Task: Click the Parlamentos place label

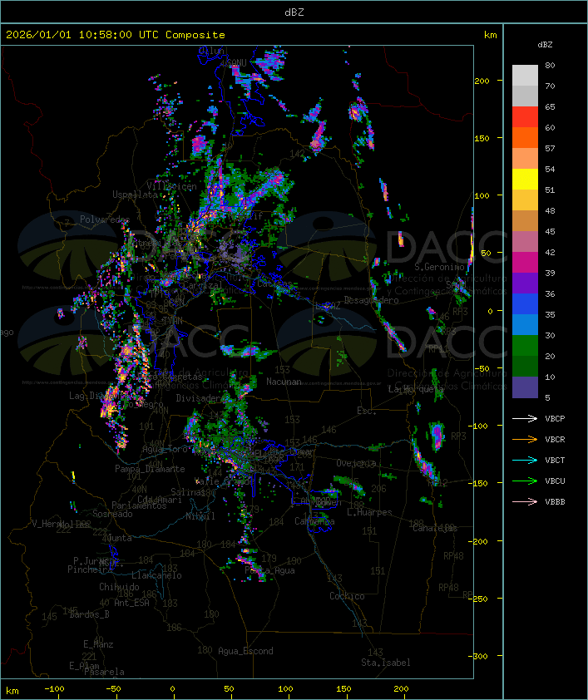Action: click(x=139, y=505)
